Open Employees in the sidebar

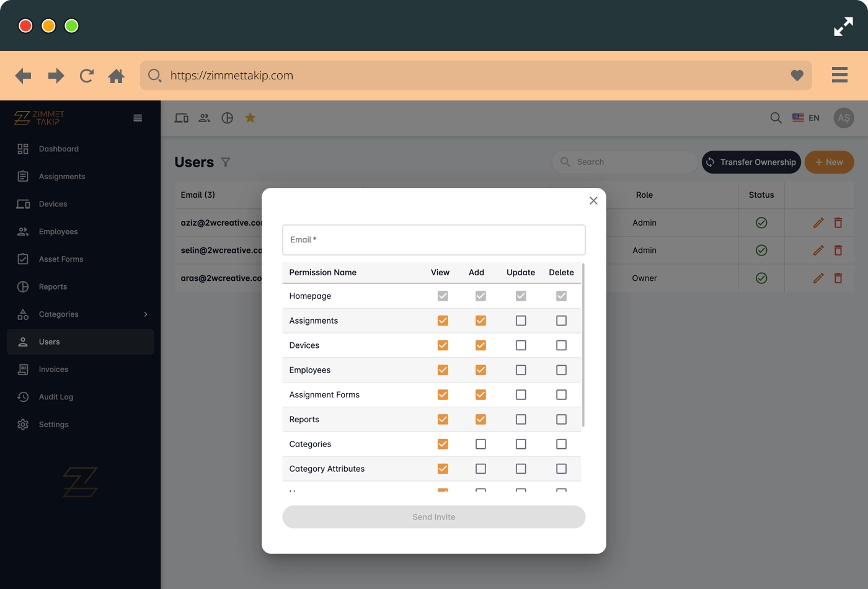point(81,232)
